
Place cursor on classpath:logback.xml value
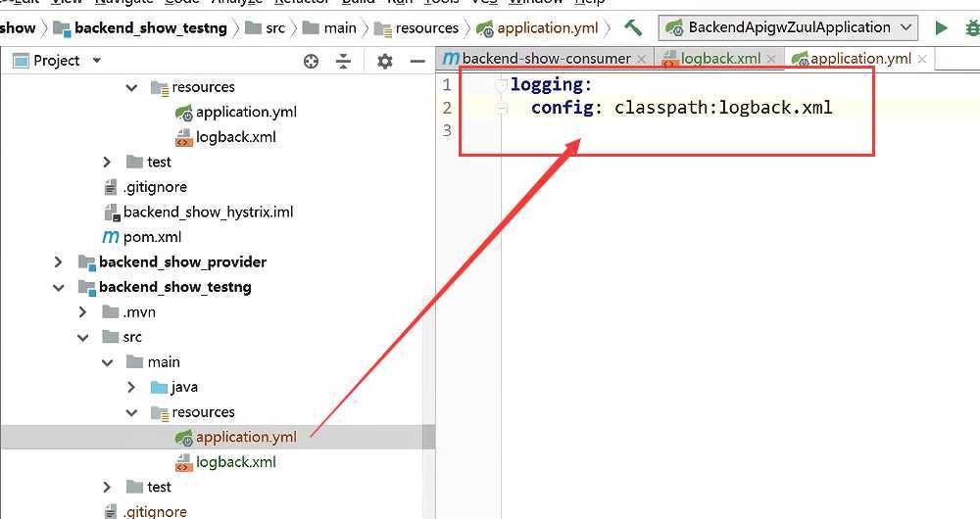click(x=723, y=108)
